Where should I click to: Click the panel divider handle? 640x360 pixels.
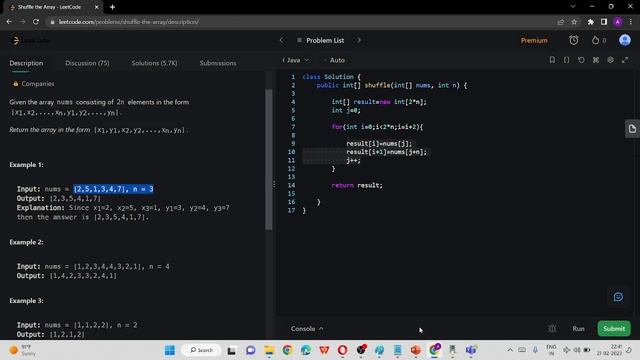click(x=274, y=184)
